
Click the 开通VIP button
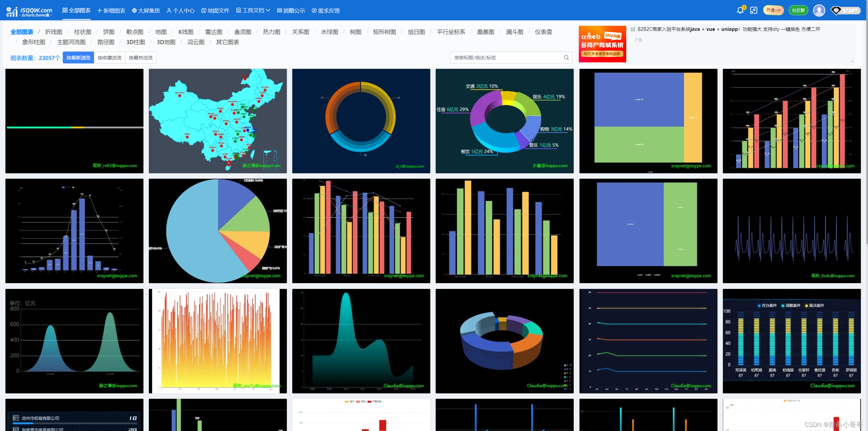(773, 11)
